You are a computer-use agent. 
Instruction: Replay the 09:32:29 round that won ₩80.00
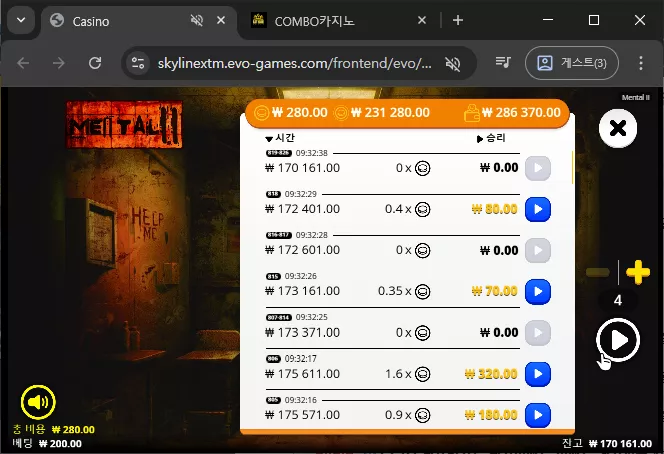coord(538,209)
